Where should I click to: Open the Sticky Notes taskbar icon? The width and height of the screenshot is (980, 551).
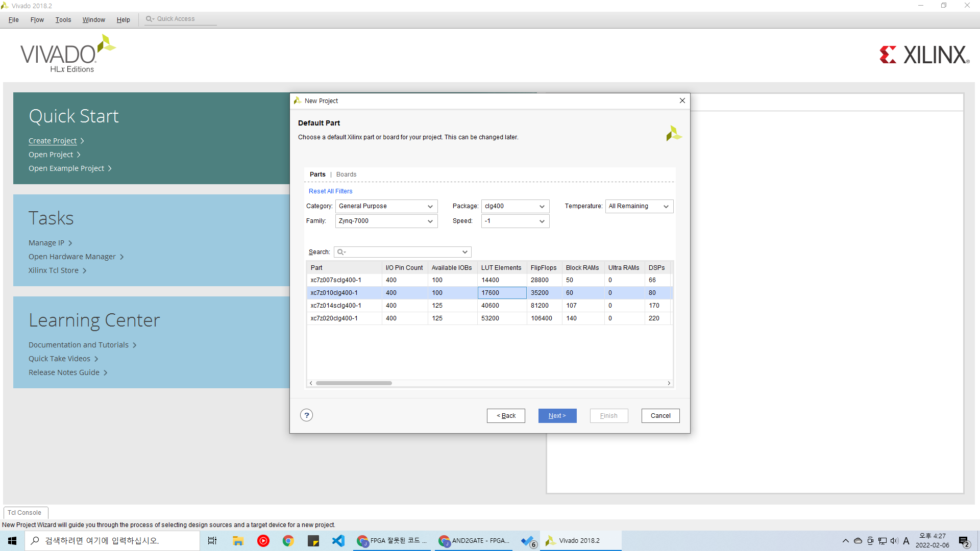tap(313, 541)
